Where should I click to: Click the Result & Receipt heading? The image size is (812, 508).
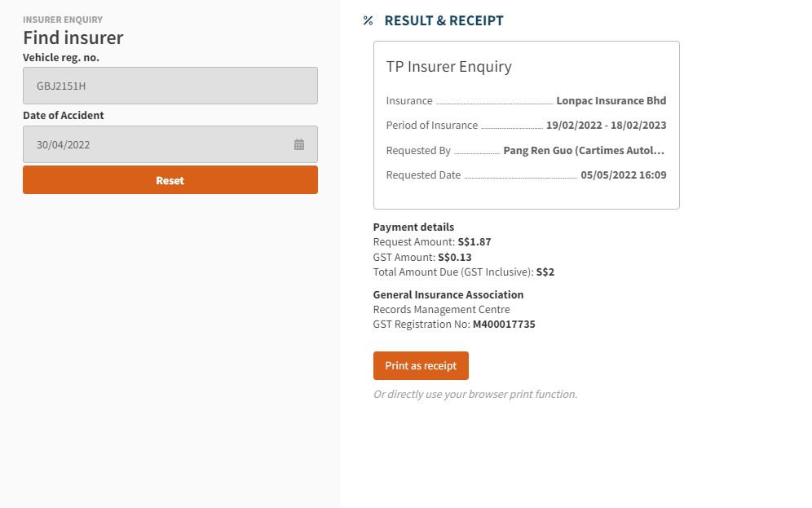pos(444,21)
